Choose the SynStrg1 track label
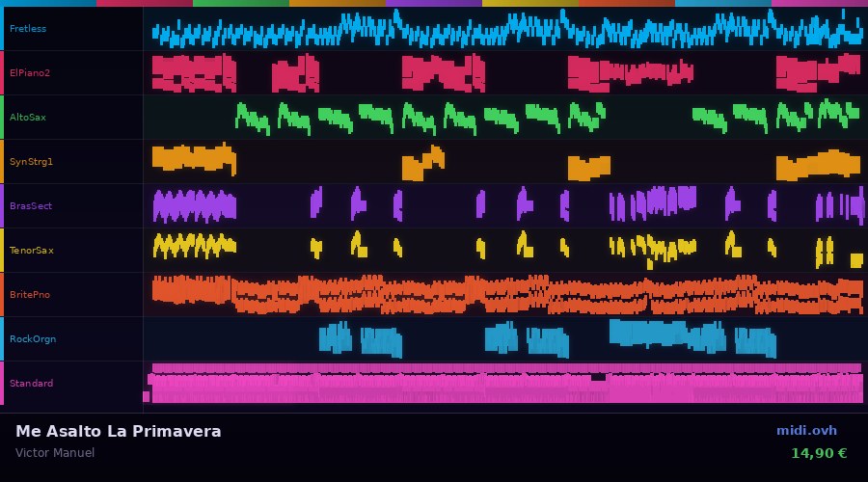Image resolution: width=868 pixels, height=482 pixels. click(31, 162)
